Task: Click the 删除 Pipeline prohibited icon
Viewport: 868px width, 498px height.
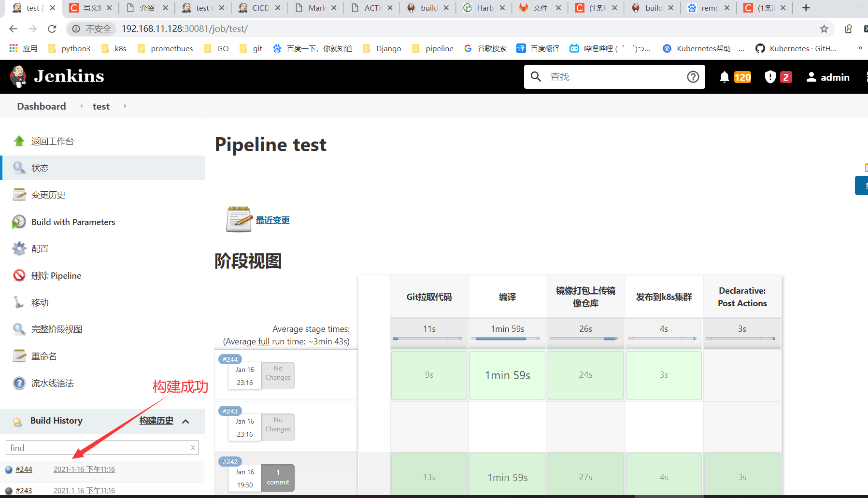Action: click(x=19, y=275)
